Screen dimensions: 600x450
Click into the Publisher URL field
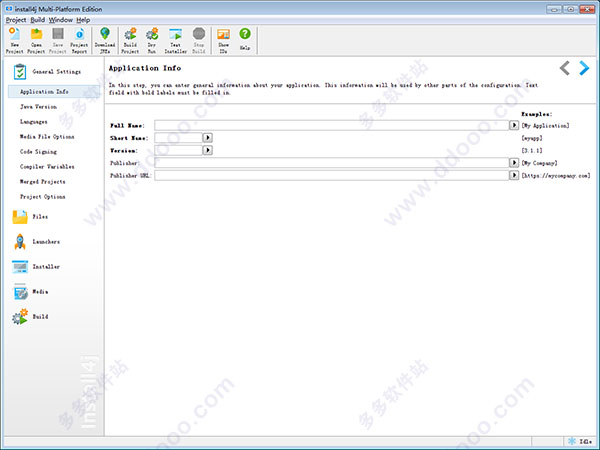click(x=331, y=175)
